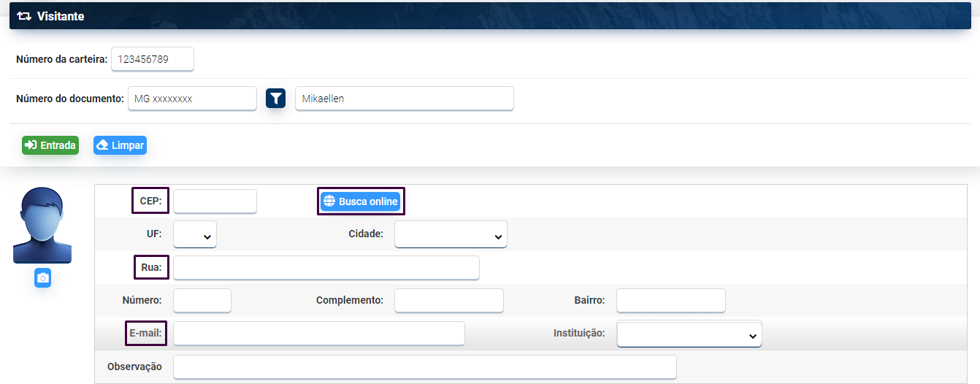This screenshot has width=980, height=384.
Task: Click the swap arrows icon beside Visitante
Action: point(24,16)
